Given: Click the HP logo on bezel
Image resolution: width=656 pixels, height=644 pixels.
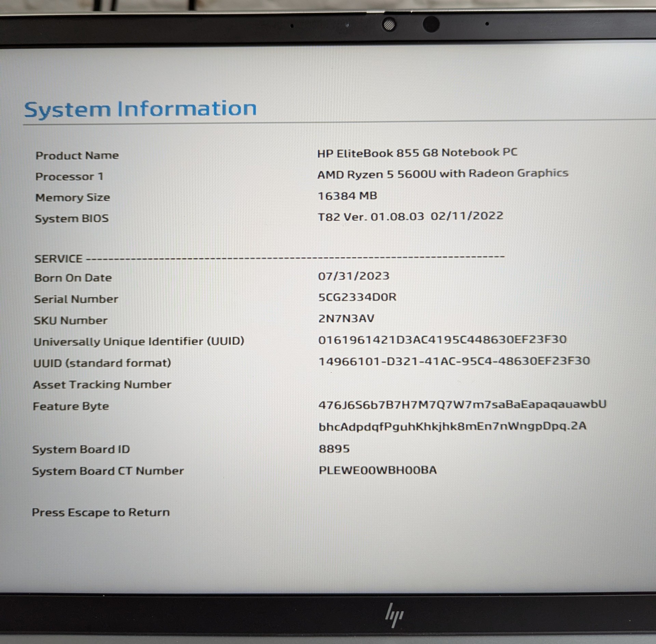Looking at the screenshot, I should (x=394, y=616).
